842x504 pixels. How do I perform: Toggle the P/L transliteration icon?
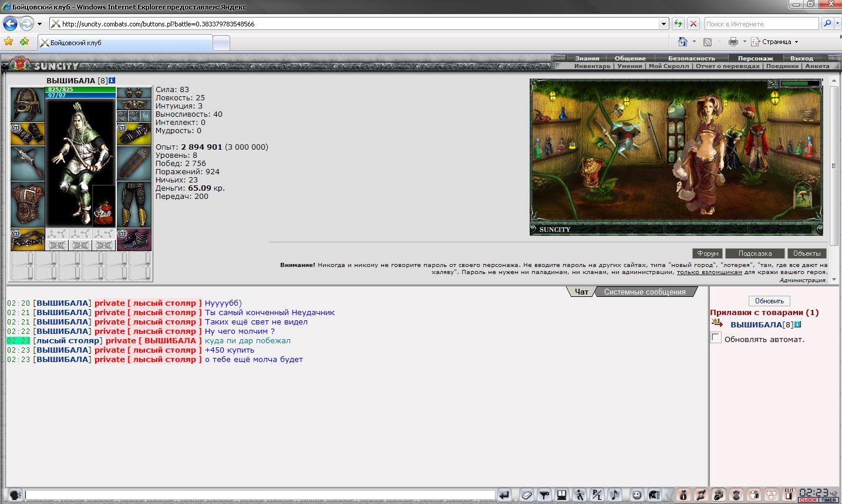[x=597, y=495]
